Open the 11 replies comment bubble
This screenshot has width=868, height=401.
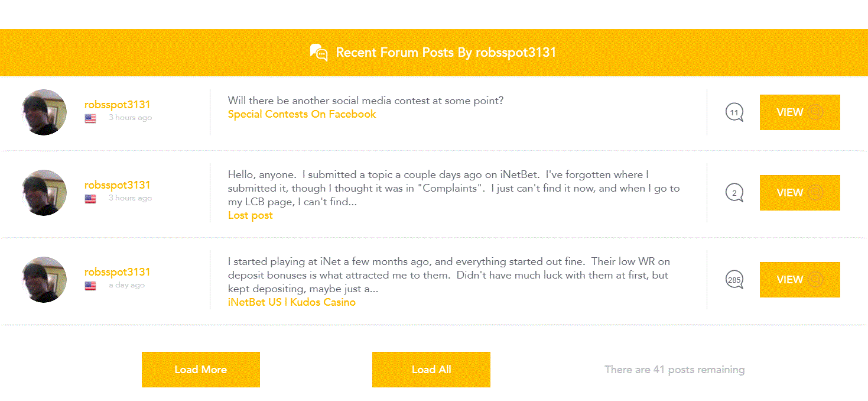point(734,112)
